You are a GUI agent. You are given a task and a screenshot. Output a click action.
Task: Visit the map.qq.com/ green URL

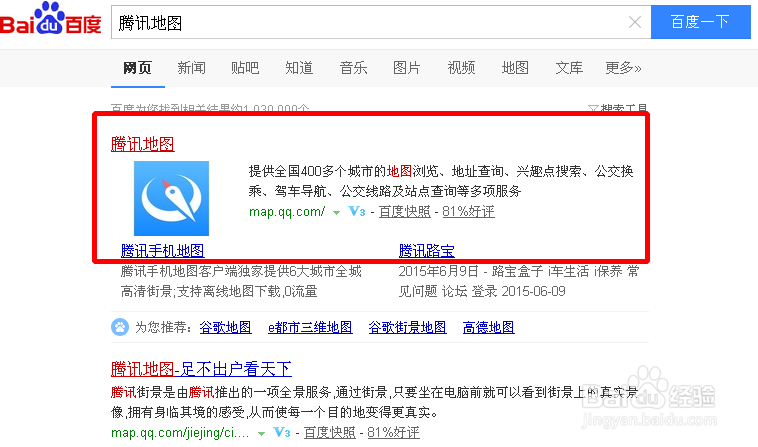[287, 212]
